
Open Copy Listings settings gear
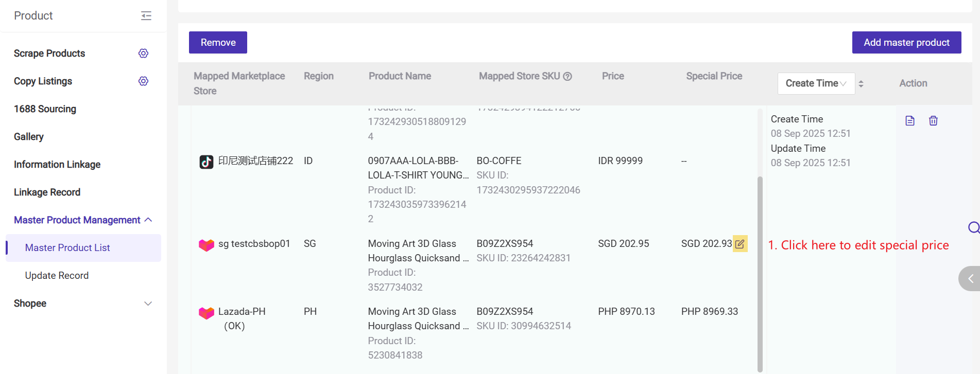click(x=143, y=81)
